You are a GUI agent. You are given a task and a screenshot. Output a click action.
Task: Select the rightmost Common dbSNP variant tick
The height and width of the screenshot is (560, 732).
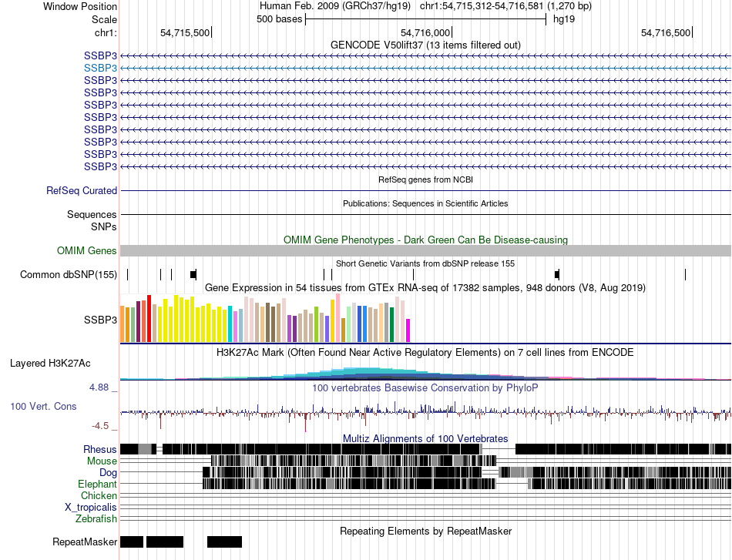(685, 274)
